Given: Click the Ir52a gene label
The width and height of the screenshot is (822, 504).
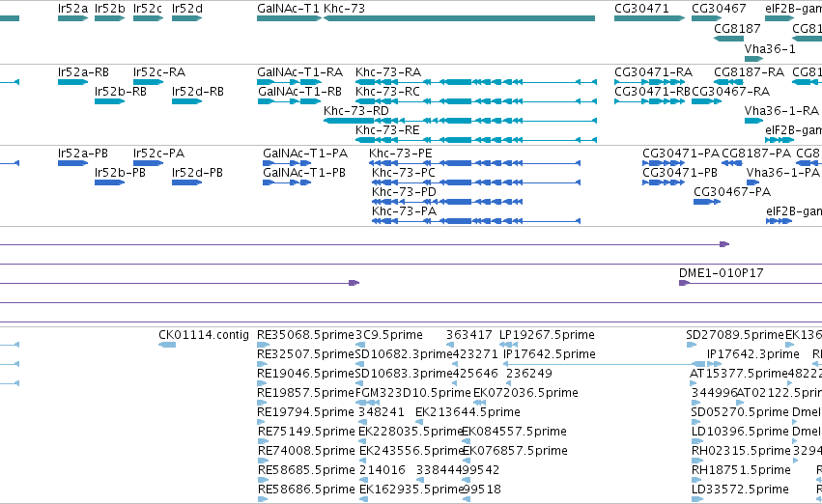Looking at the screenshot, I should [72, 9].
